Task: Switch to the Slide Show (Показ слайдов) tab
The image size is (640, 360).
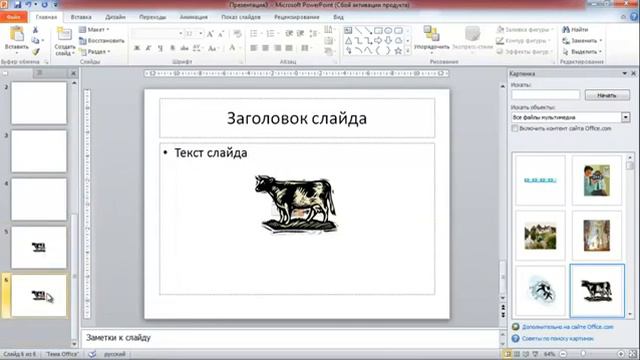Action: tap(241, 17)
